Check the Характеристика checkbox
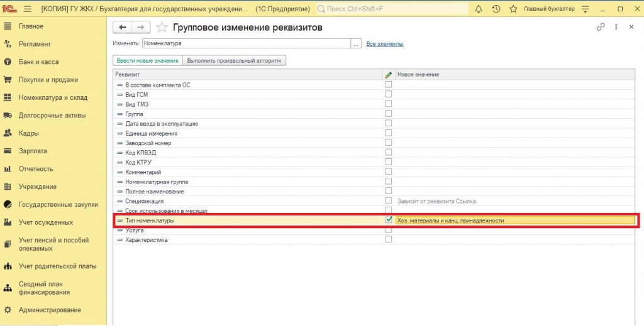Screen dimensions: 644x326 coord(389,239)
